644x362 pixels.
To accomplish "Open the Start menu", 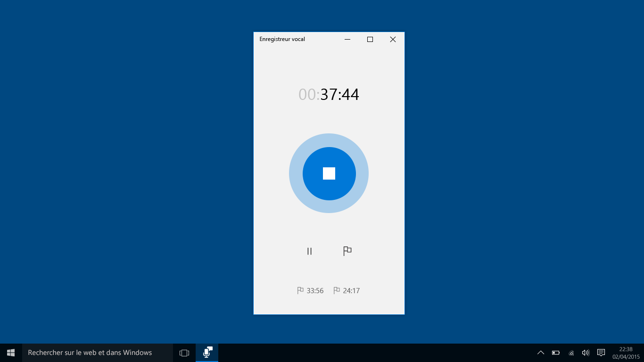I will (x=9, y=352).
